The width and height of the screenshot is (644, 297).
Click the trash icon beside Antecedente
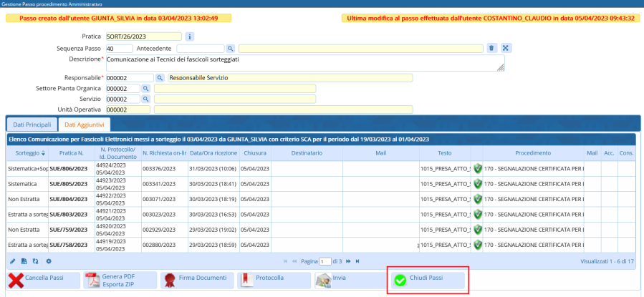click(x=491, y=48)
